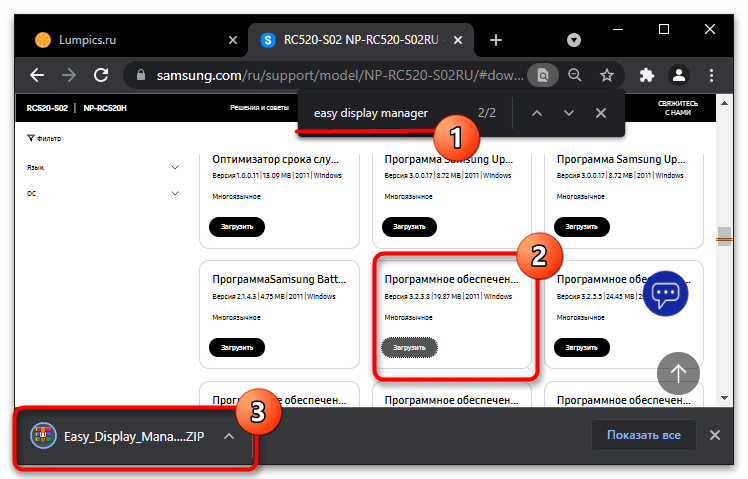Bookmark this page with the star icon

point(607,75)
